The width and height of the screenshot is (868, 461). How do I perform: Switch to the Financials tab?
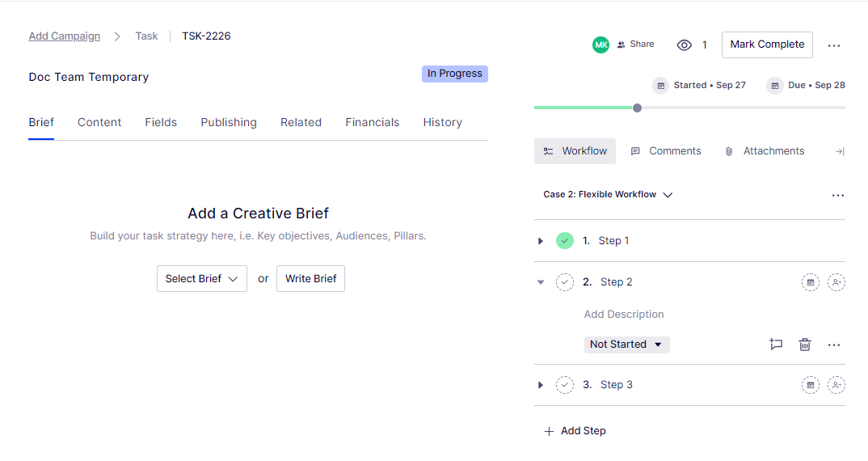point(372,123)
